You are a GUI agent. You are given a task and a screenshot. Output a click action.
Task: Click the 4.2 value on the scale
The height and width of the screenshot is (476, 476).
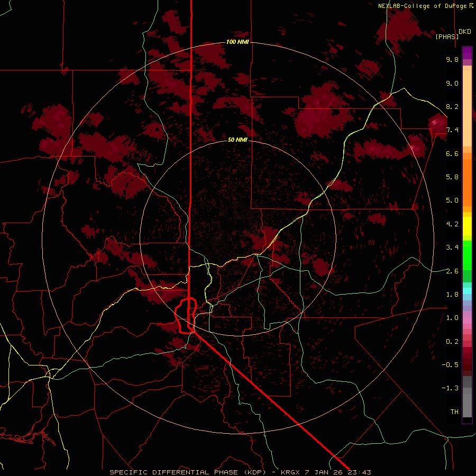tap(452, 224)
